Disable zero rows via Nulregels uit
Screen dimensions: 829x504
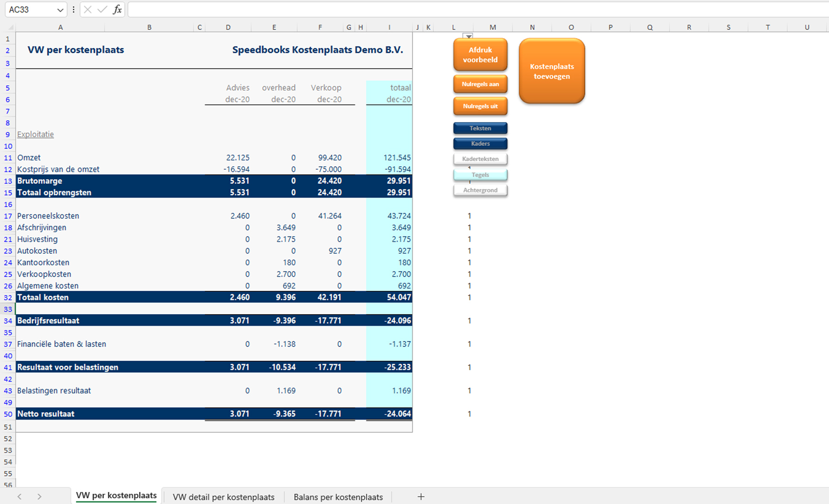(x=480, y=106)
